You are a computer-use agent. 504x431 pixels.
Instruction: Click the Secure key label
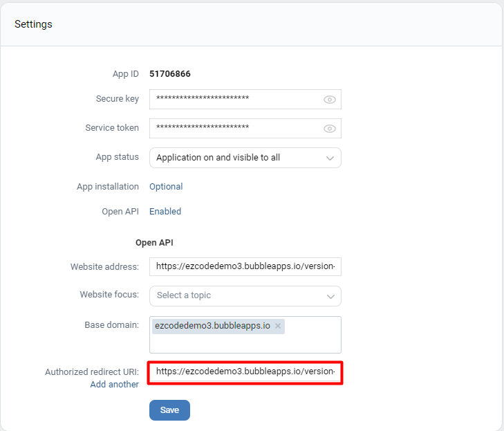(x=118, y=99)
